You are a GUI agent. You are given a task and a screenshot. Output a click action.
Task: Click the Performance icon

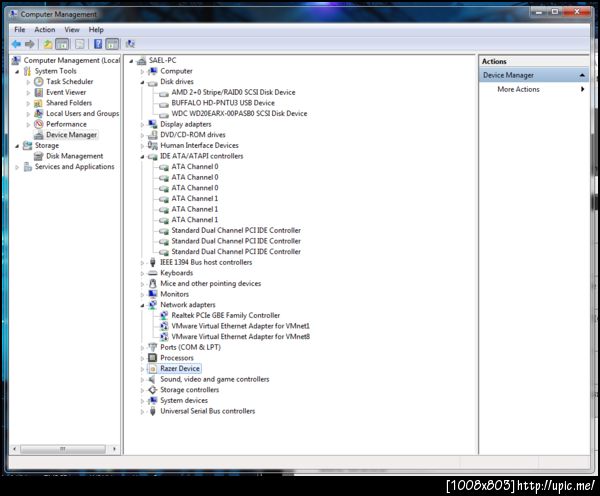tap(39, 124)
